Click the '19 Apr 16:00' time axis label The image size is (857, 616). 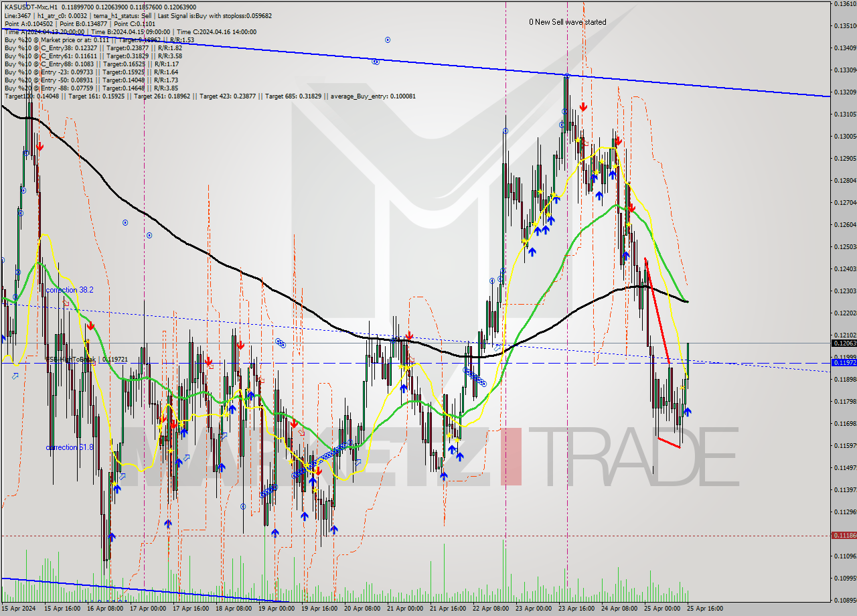pos(318,609)
